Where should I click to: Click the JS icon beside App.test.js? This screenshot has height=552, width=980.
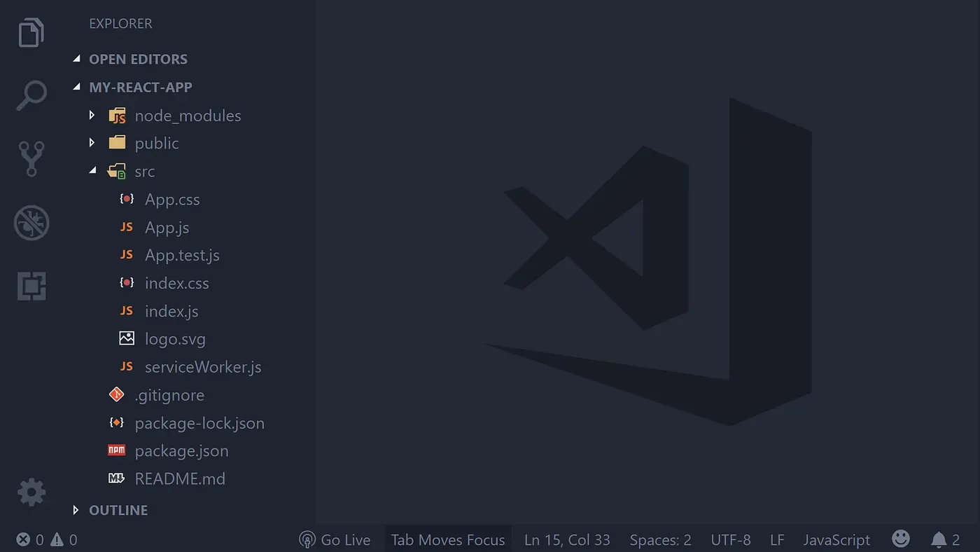pyautogui.click(x=127, y=255)
